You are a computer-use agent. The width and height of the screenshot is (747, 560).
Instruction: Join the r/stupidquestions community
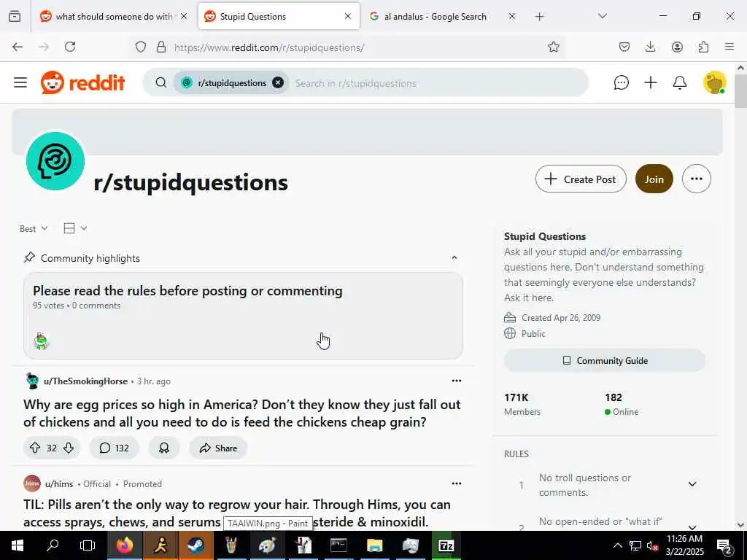(x=654, y=179)
